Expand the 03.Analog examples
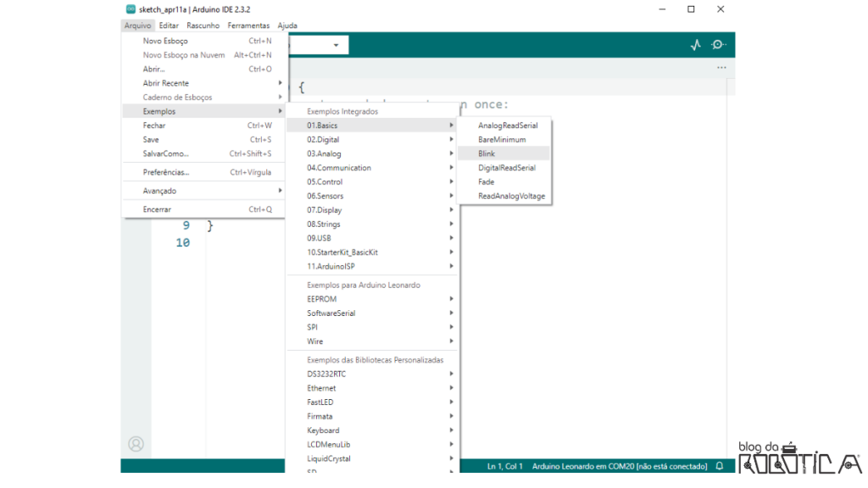The height and width of the screenshot is (488, 868). tap(372, 154)
